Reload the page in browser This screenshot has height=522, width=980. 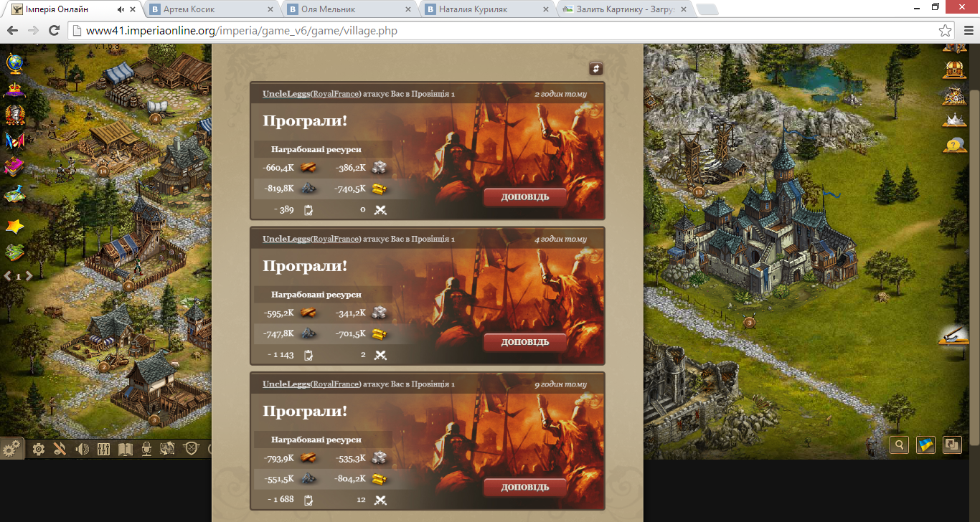54,31
